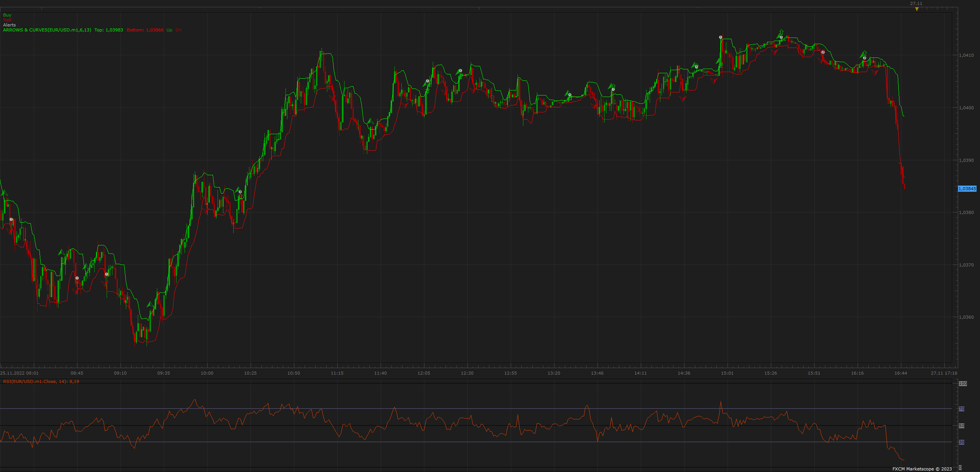The image size is (980, 472).
Task: Click the 15:26 time axis label
Action: [x=770, y=373]
